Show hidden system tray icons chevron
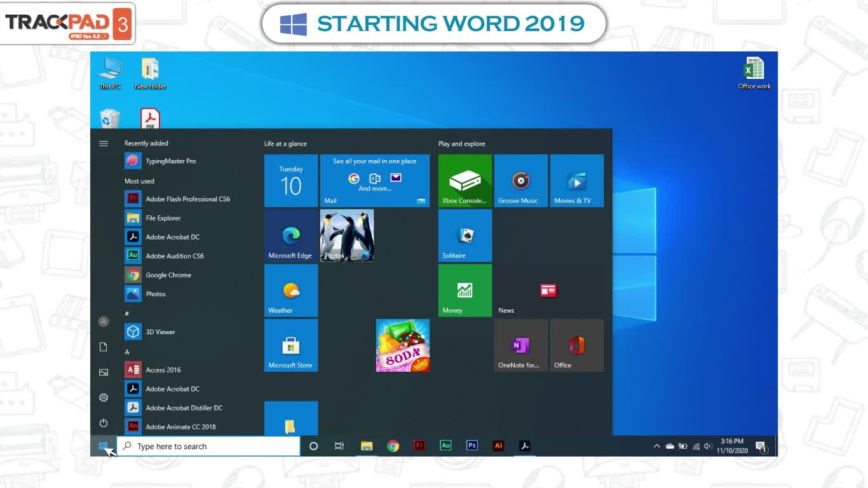 pyautogui.click(x=656, y=446)
